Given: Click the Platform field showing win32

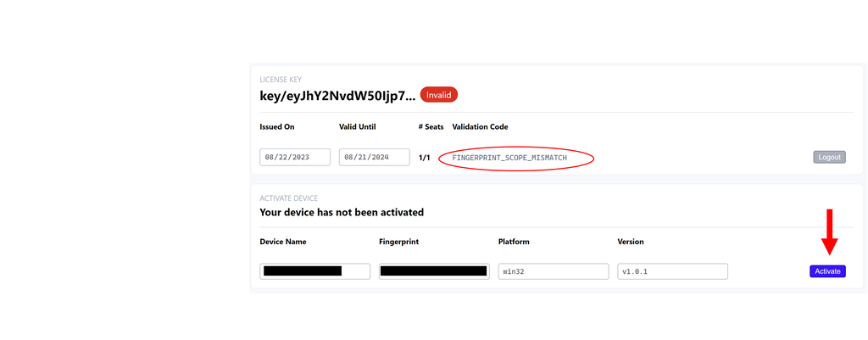Looking at the screenshot, I should coord(554,271).
